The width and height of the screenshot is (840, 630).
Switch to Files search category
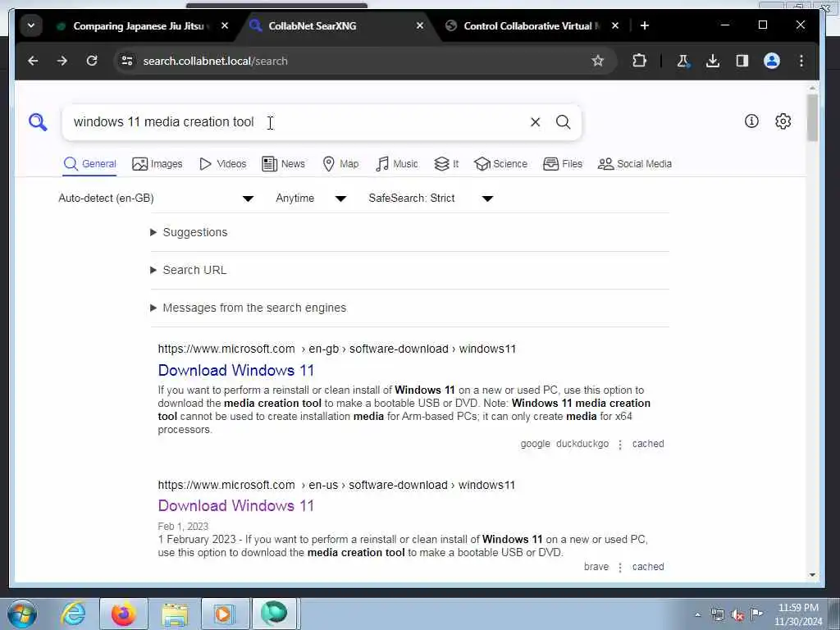(x=563, y=164)
